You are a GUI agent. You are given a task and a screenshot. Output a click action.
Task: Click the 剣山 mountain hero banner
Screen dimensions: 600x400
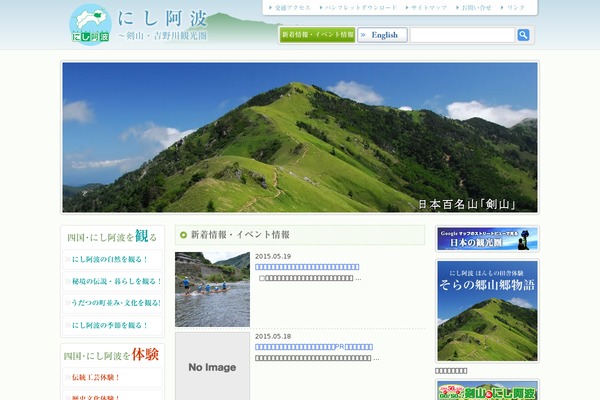point(300,137)
